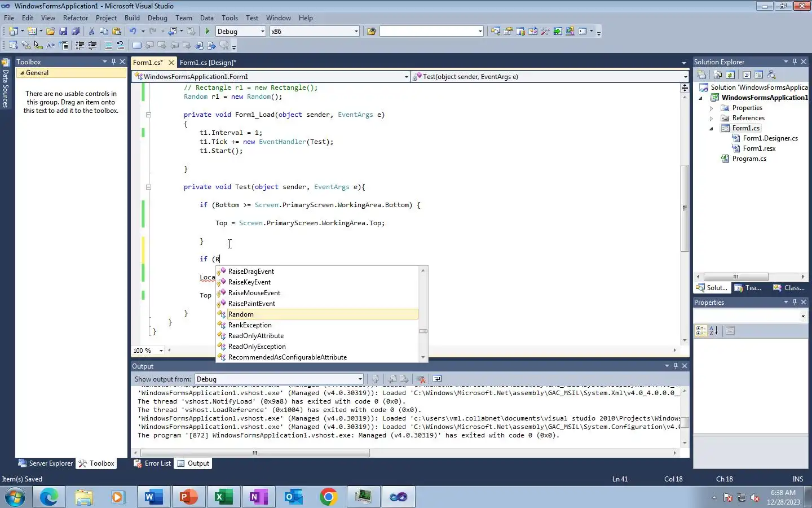
Task: Click the Property Pages icon in the Properties panel
Action: pos(730,331)
